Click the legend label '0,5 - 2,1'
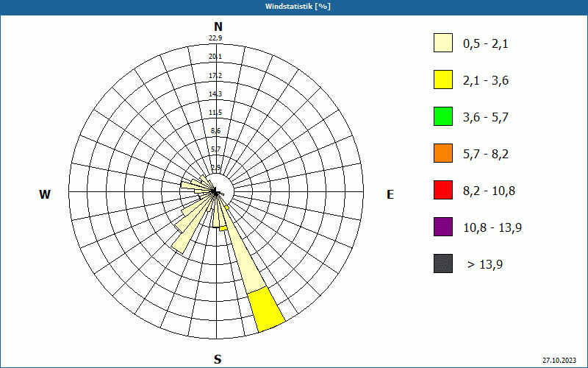This screenshot has width=588, height=368. point(486,44)
